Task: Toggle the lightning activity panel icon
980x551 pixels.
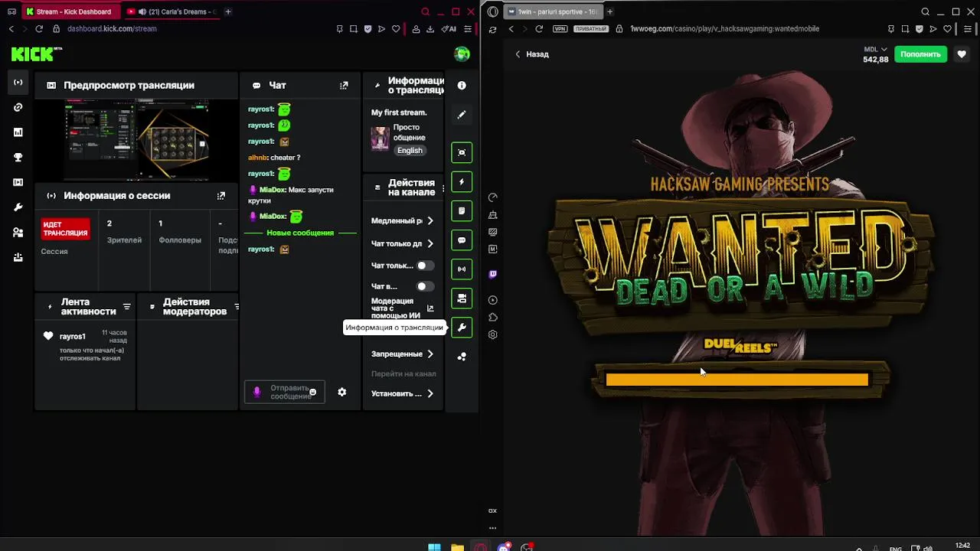Action: 462,181
